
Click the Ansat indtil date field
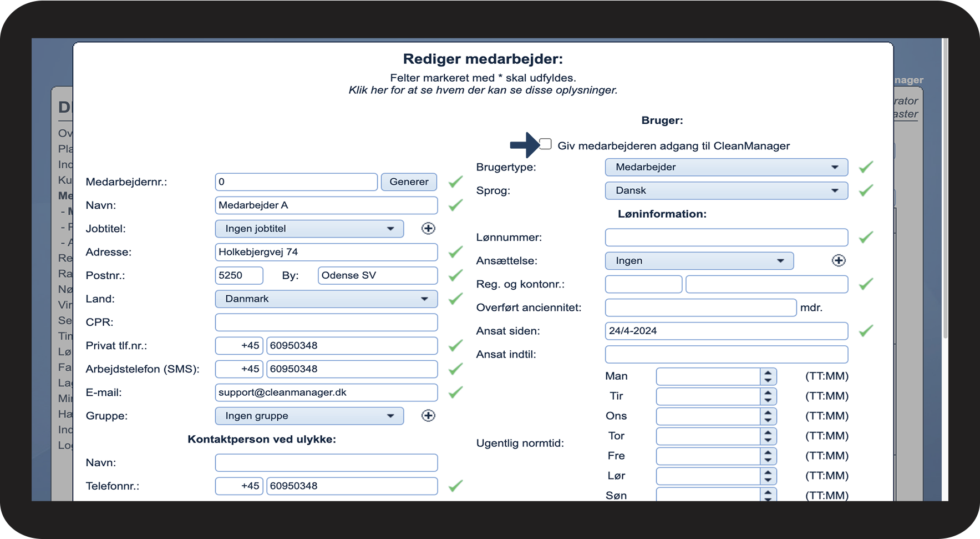click(x=726, y=354)
